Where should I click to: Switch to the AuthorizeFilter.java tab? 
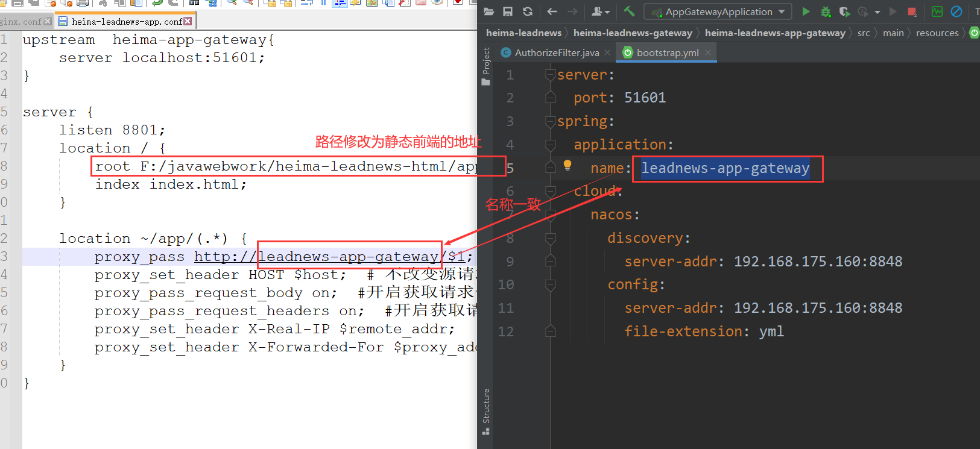click(x=556, y=52)
